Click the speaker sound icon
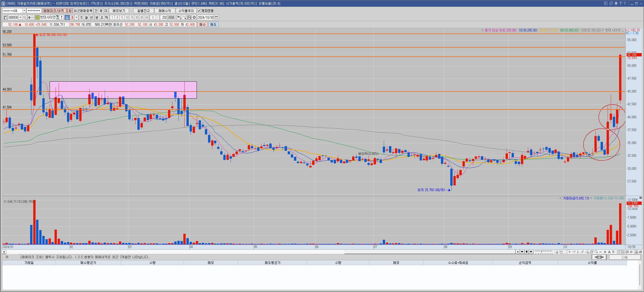The image size is (644, 292). click(x=30, y=17)
